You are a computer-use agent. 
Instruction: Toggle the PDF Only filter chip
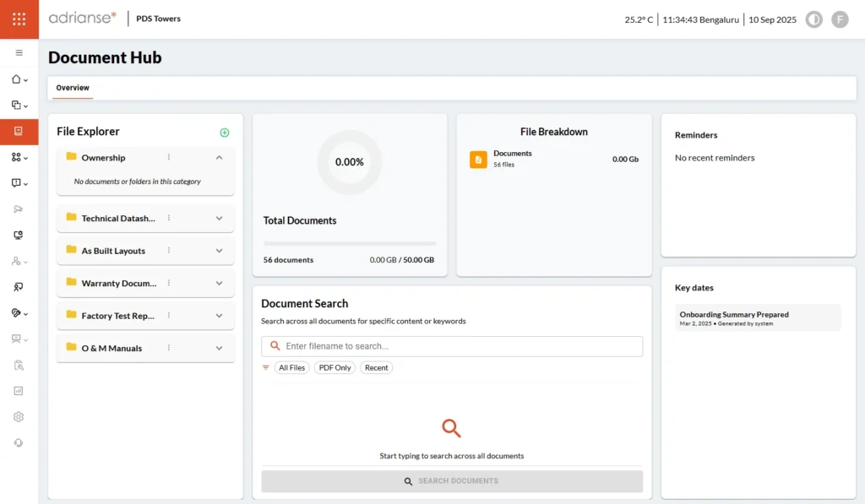coord(335,368)
